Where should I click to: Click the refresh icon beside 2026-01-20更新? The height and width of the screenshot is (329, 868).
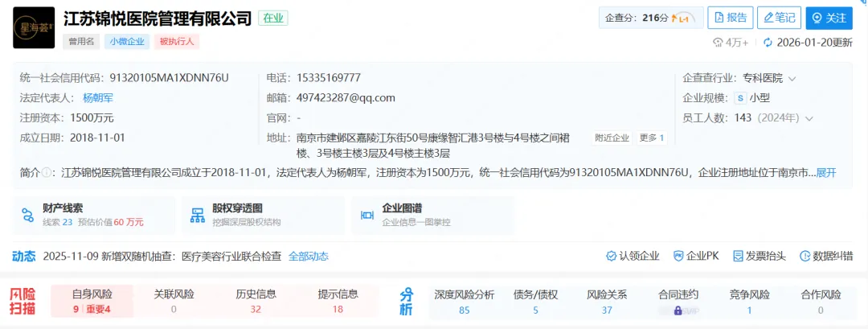(768, 43)
